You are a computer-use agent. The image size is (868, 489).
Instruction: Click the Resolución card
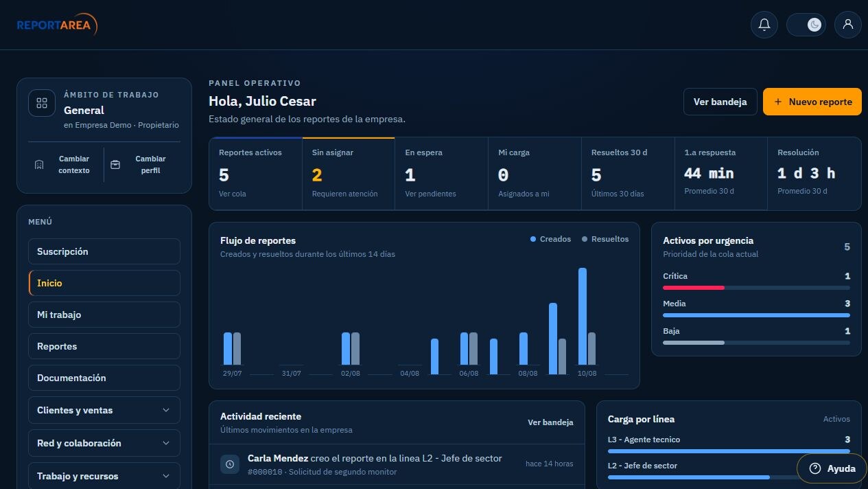[x=814, y=174]
